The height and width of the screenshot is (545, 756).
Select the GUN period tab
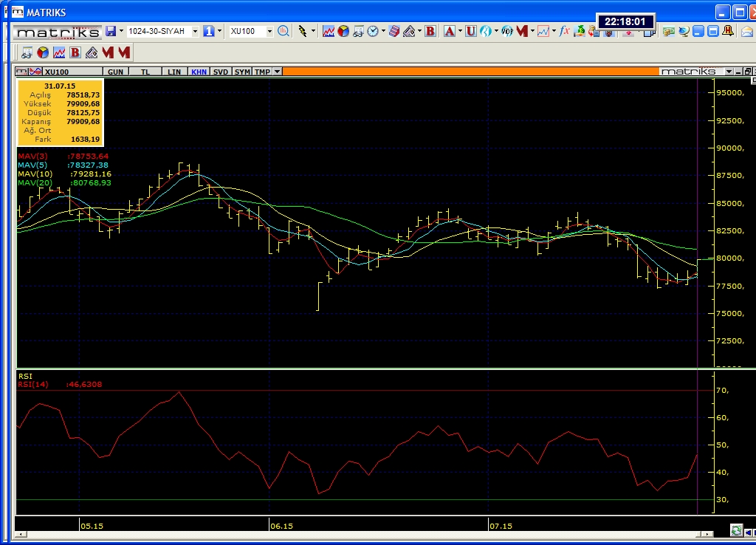116,72
